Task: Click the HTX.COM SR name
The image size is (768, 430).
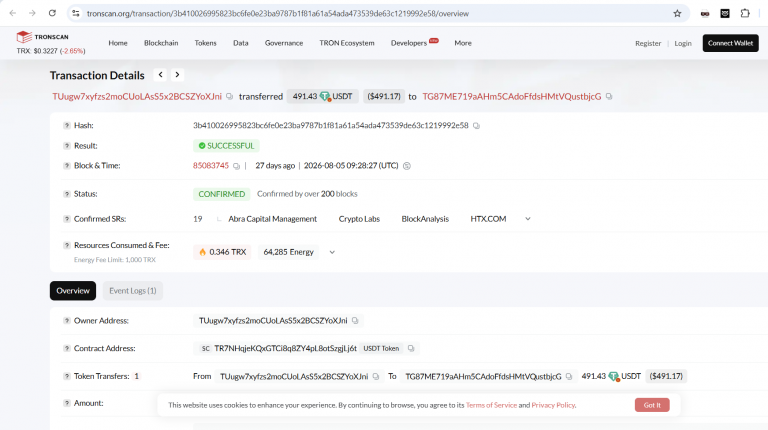Action: click(488, 219)
